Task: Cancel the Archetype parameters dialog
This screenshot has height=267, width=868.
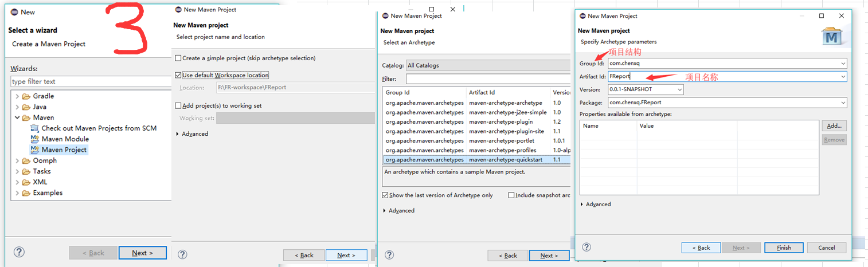Action: pos(826,248)
